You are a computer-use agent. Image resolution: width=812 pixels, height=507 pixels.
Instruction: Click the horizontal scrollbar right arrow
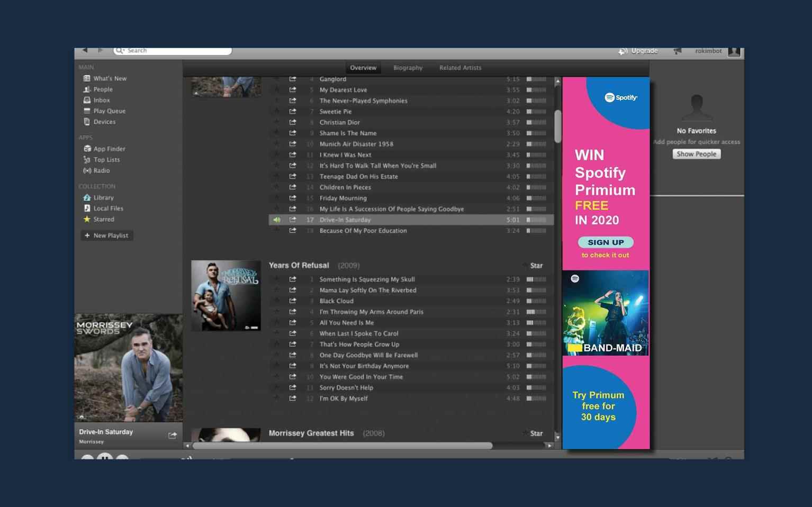coord(549,446)
